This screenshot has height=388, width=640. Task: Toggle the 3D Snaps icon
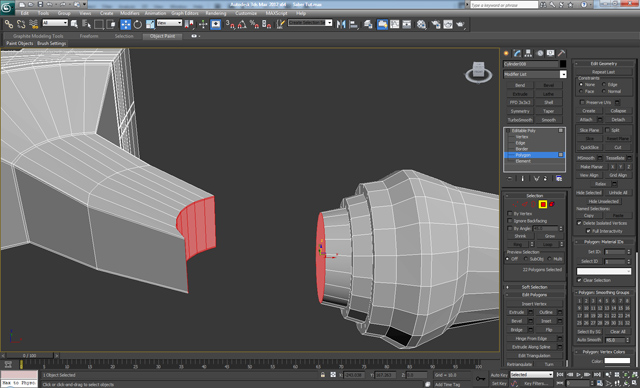[x=230, y=24]
